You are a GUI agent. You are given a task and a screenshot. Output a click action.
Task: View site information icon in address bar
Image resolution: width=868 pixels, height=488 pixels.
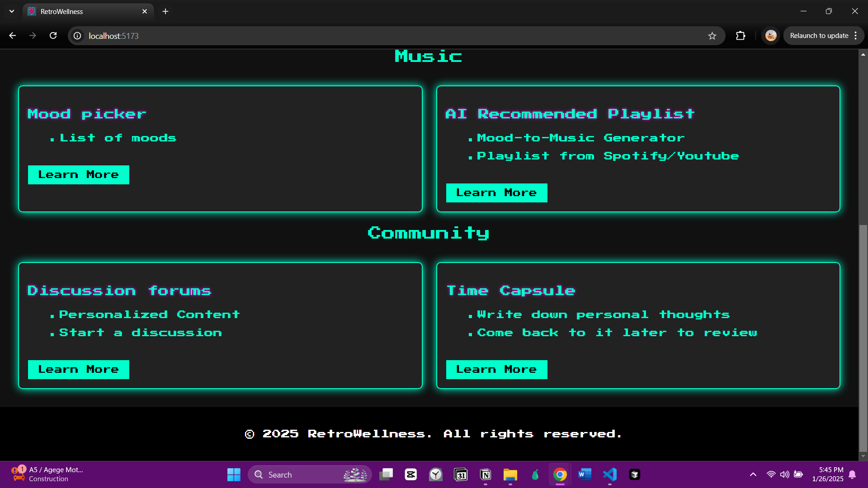[x=78, y=36]
